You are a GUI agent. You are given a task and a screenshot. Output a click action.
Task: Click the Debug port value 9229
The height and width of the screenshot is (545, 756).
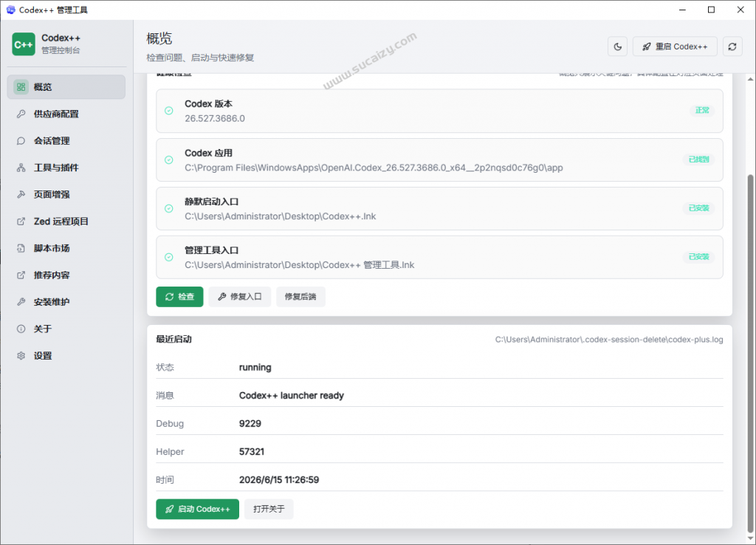[250, 423]
